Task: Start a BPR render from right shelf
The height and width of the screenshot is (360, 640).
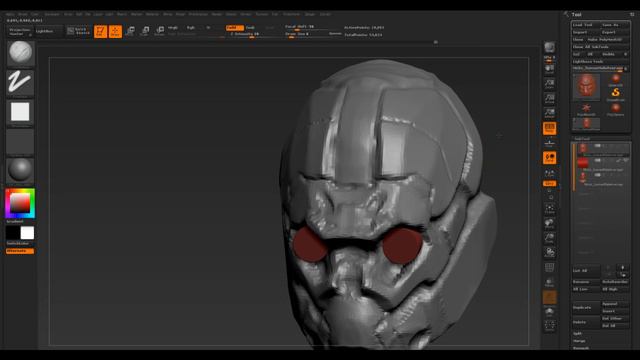Action: (x=549, y=47)
